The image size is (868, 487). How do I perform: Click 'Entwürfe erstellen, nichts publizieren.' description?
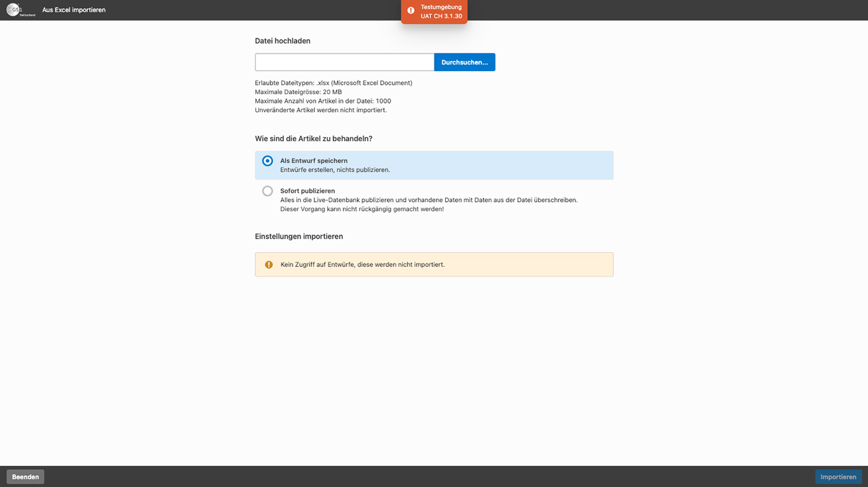[335, 170]
